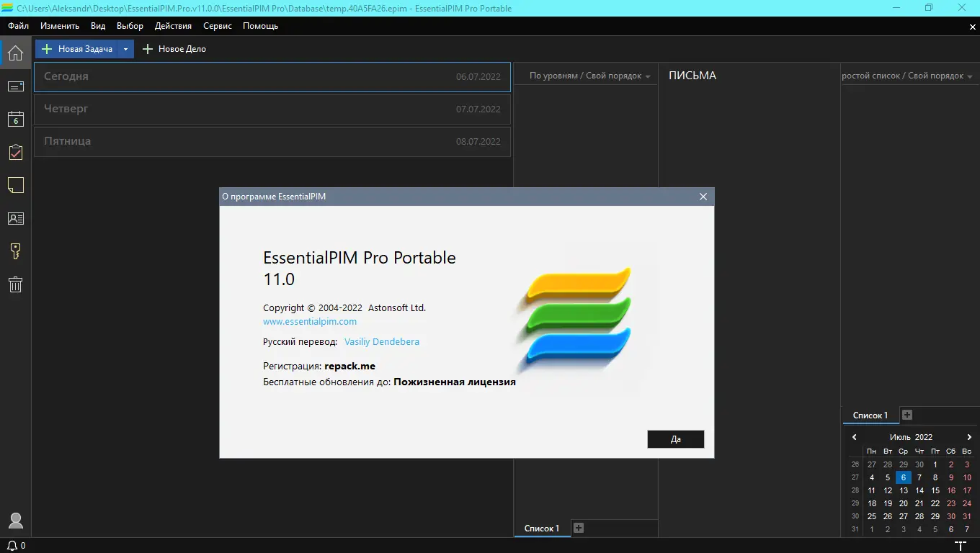Open the Файл menu
The height and width of the screenshot is (553, 980).
click(x=19, y=26)
